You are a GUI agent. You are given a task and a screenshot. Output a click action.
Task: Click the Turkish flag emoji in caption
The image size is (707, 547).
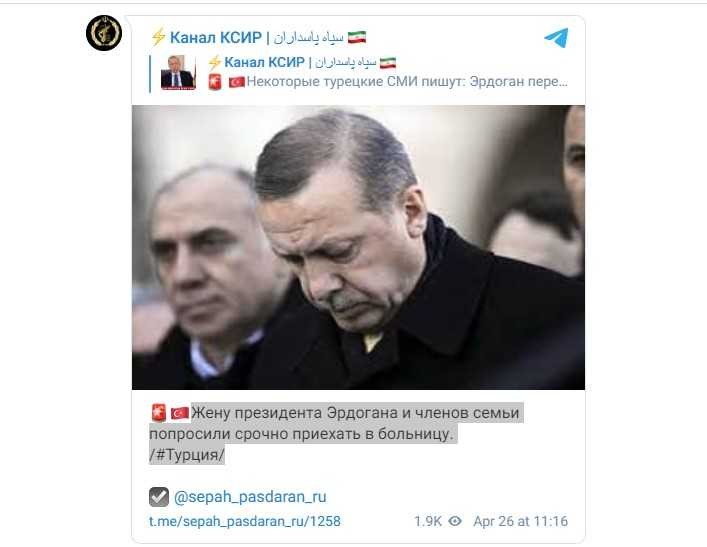coord(180,413)
